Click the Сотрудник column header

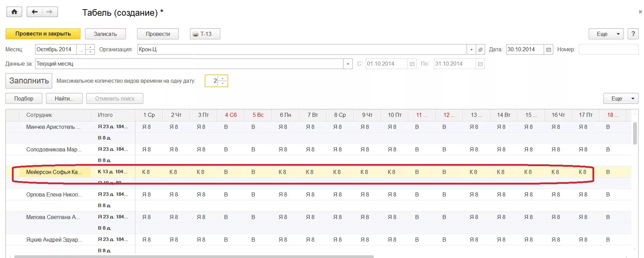tap(55, 115)
